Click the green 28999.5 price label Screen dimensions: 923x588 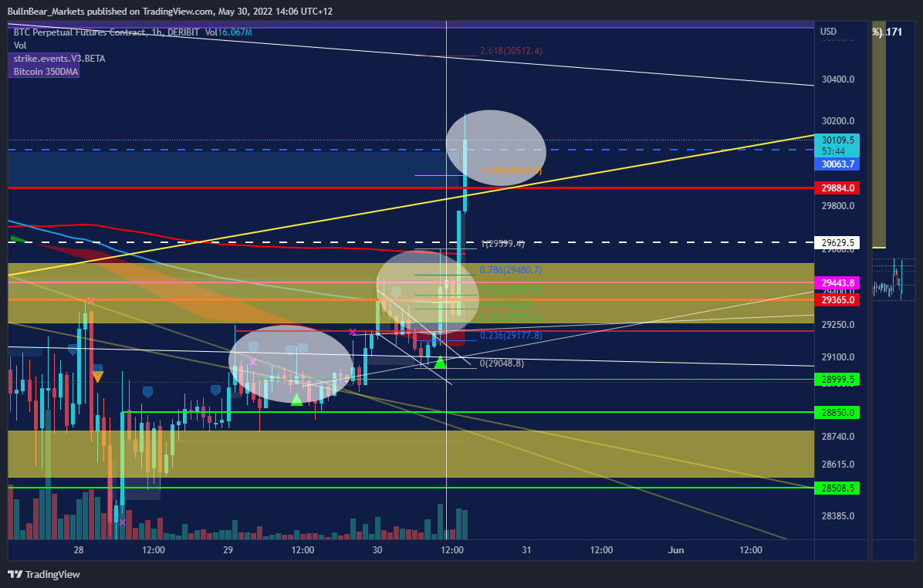pyautogui.click(x=837, y=380)
